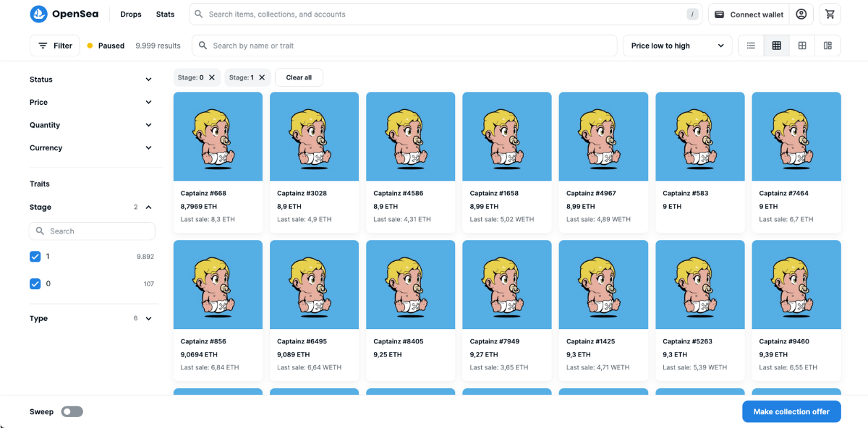Click the magnifier in Stage search field
868x428 pixels.
pyautogui.click(x=41, y=231)
